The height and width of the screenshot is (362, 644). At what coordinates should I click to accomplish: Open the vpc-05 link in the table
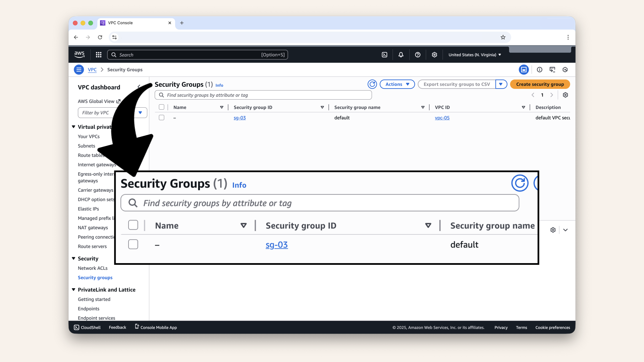[442, 118]
